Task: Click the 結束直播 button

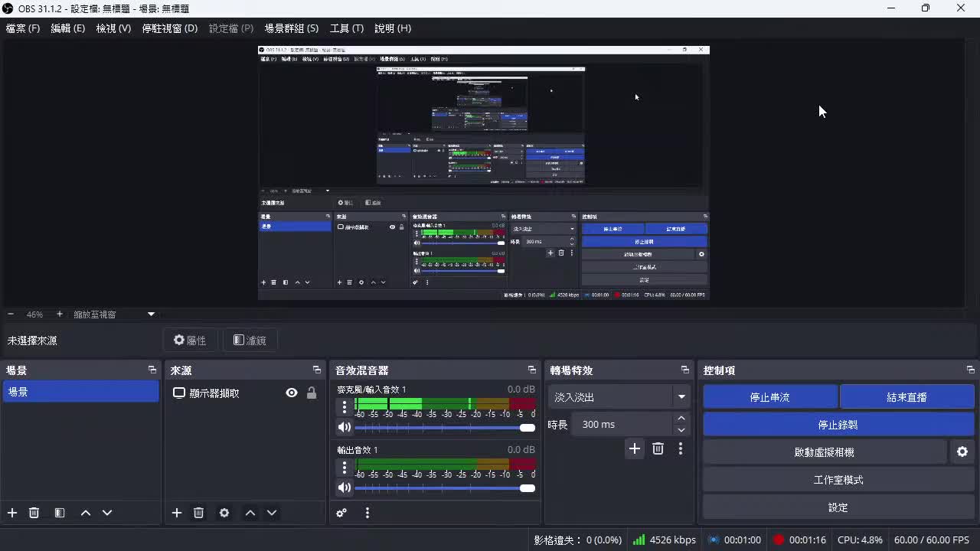Action: pos(907,397)
